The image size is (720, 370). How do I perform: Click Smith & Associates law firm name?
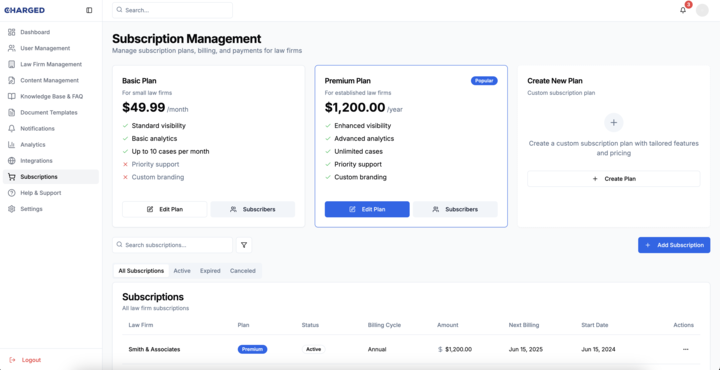coord(154,349)
